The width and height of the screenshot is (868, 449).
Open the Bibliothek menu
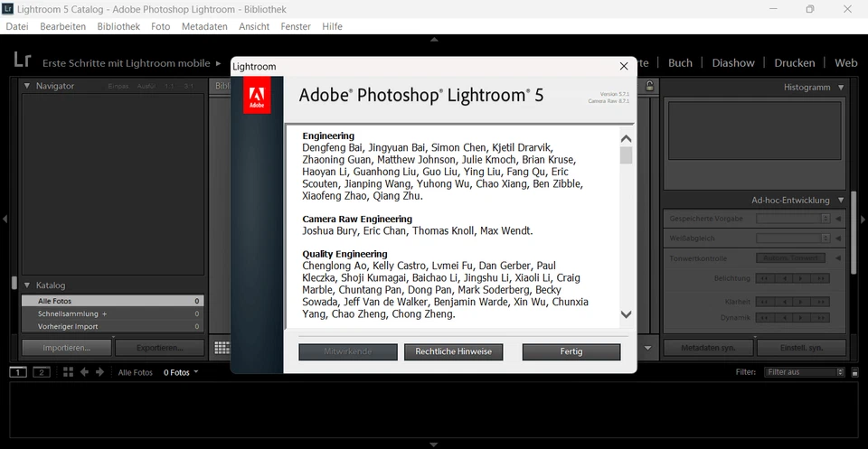(x=118, y=26)
